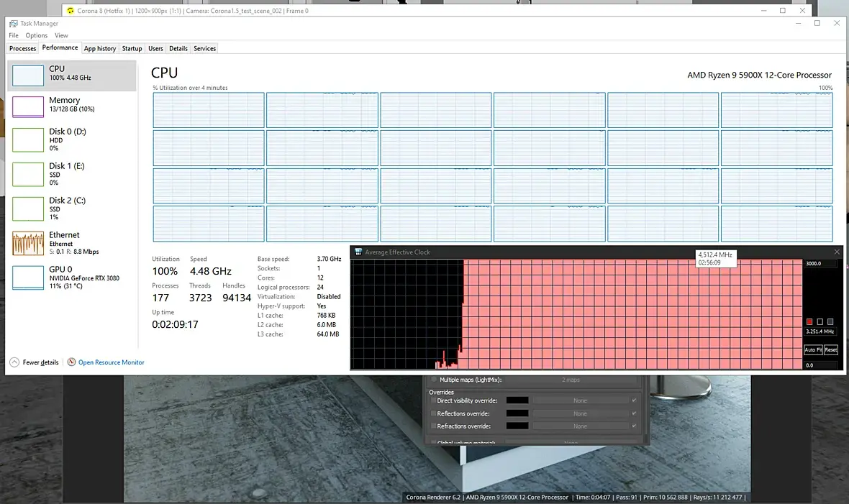Collapse with Fewer details chevron

tap(14, 362)
